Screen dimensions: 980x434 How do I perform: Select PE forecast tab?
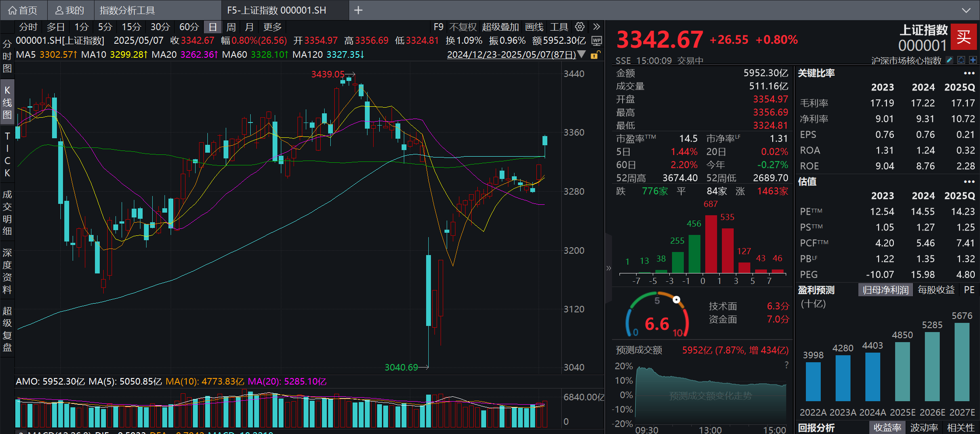click(x=969, y=290)
